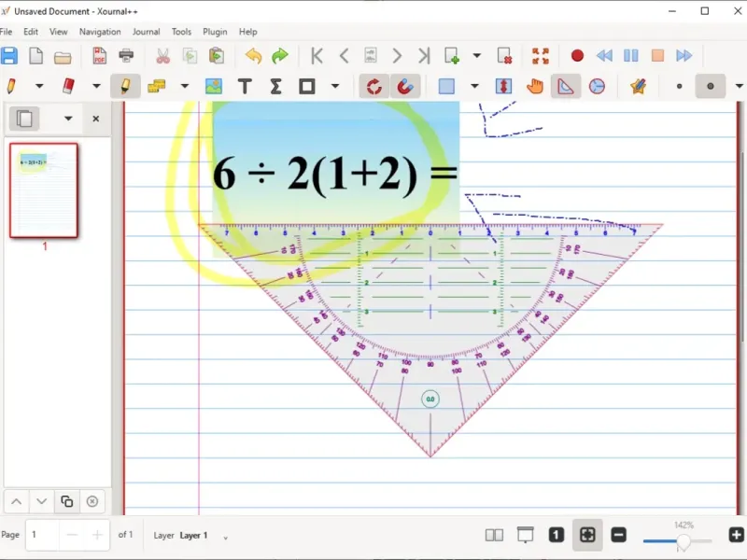Export the document as PDF
This screenshot has height=560, width=747.
coord(100,56)
